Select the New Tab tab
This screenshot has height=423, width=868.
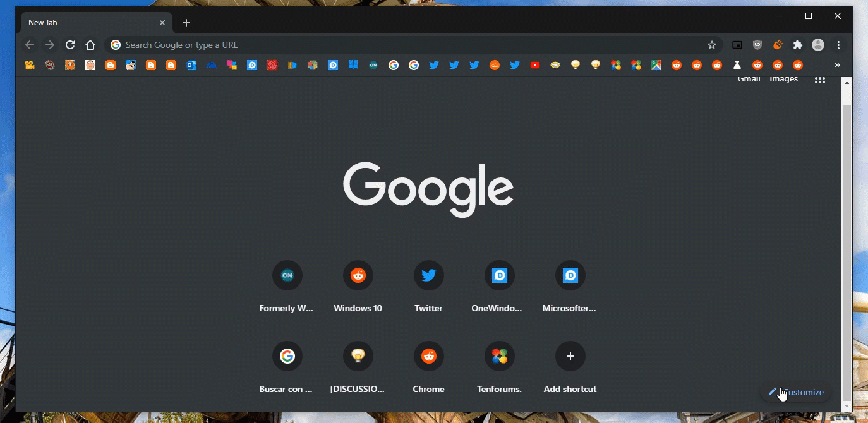click(97, 23)
